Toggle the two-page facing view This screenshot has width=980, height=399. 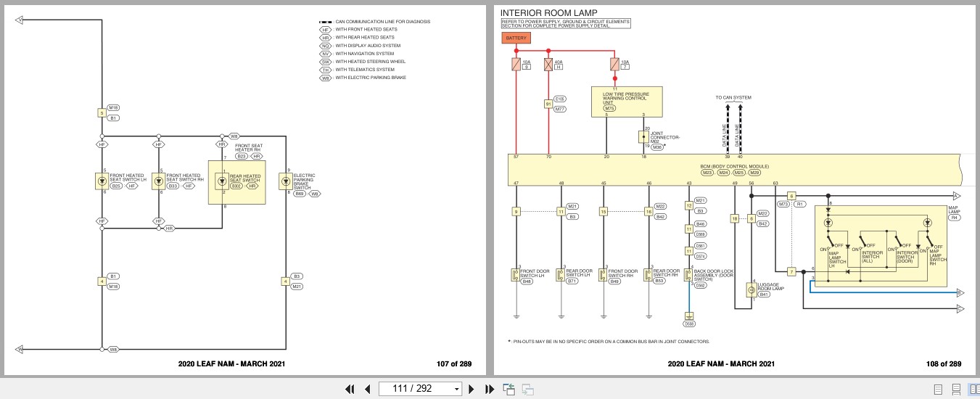[x=973, y=390]
